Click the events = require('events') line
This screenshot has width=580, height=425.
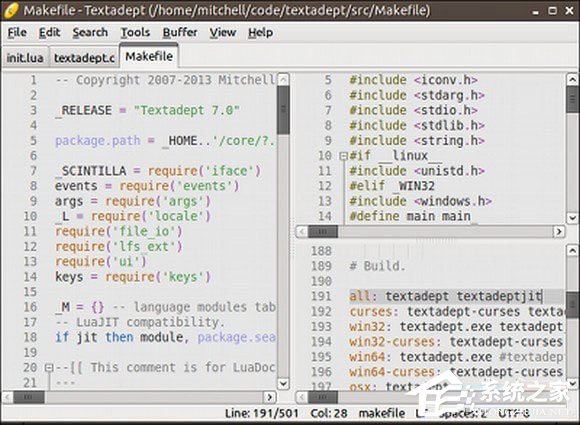[147, 186]
